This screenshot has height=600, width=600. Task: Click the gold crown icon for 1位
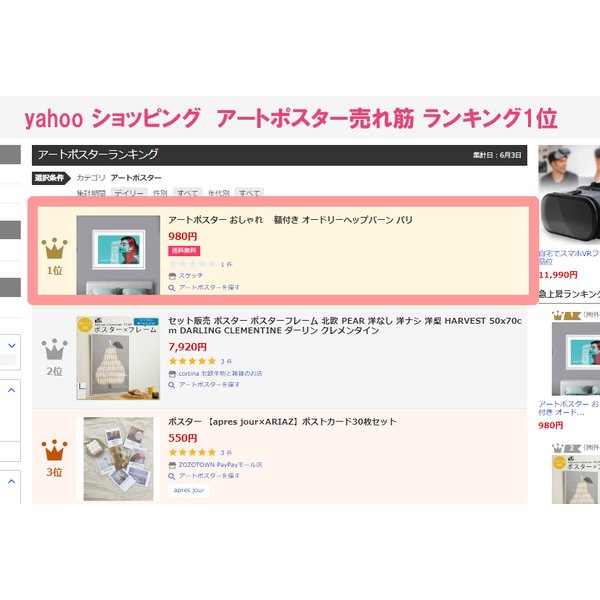[x=54, y=248]
